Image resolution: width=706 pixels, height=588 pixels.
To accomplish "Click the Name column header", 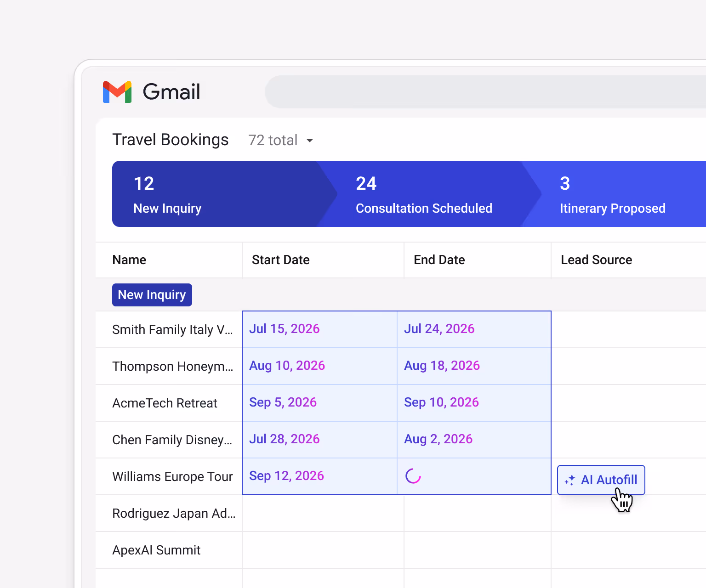I will 129,260.
